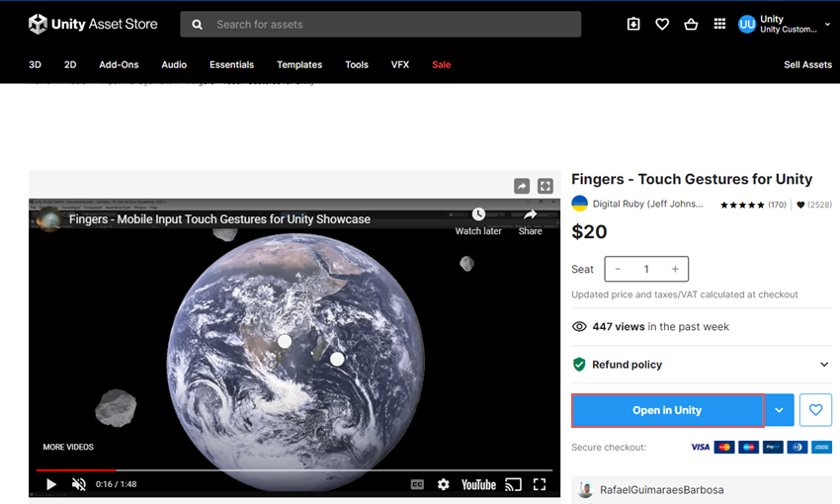Unmute the video speaker icon
The width and height of the screenshot is (840, 504).
point(79,484)
